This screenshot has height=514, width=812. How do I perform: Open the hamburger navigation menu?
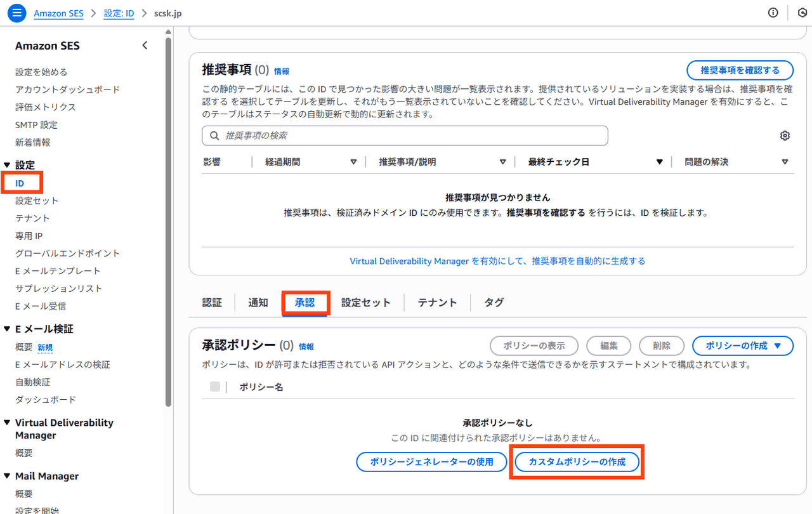pos(17,13)
